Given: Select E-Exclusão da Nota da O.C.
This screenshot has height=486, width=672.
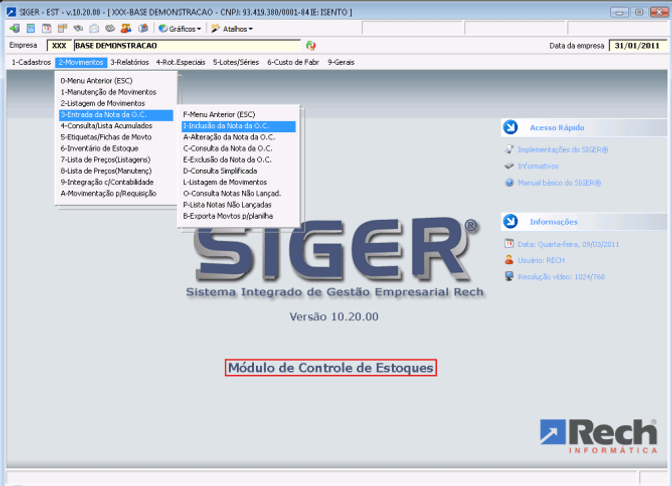Looking at the screenshot, I should (238, 159).
